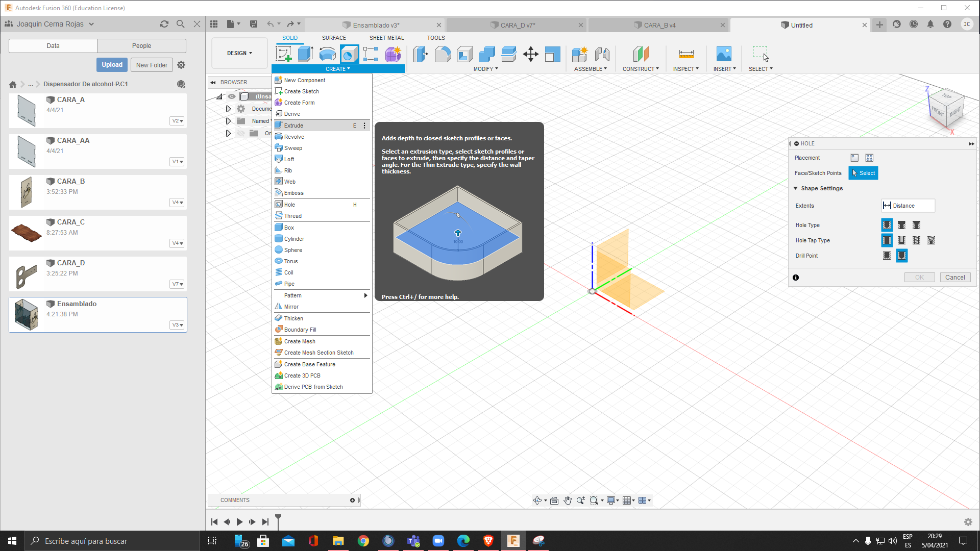Refresh the data panel
The height and width of the screenshot is (551, 980).
164,24
